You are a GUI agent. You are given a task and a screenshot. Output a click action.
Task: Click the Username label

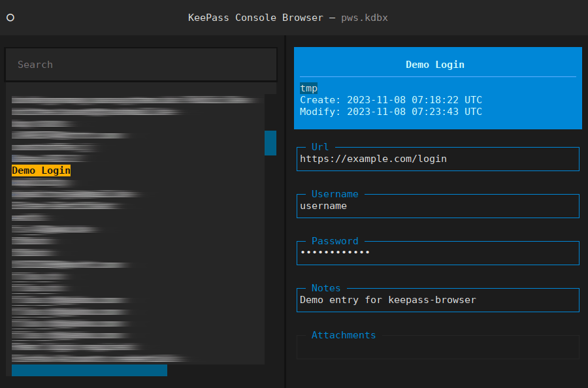tap(335, 194)
